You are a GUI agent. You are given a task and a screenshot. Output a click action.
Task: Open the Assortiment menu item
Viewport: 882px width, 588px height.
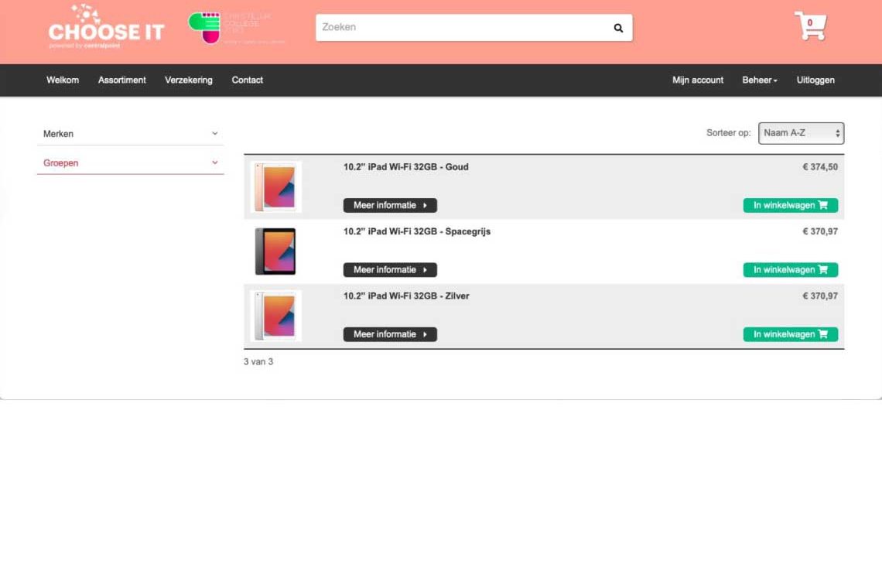[x=121, y=80]
